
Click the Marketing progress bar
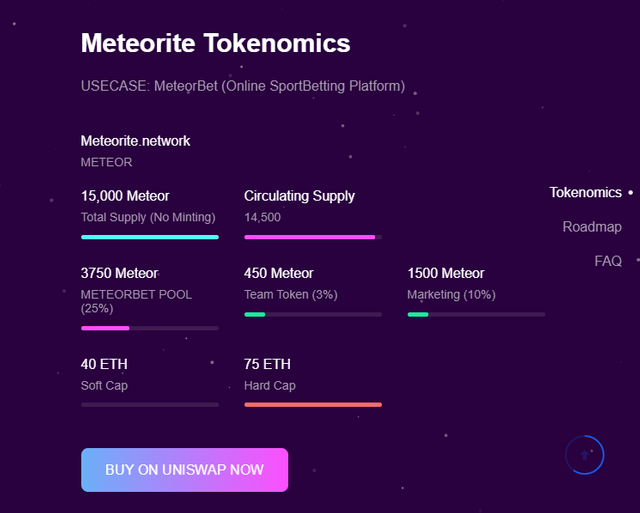(x=476, y=315)
